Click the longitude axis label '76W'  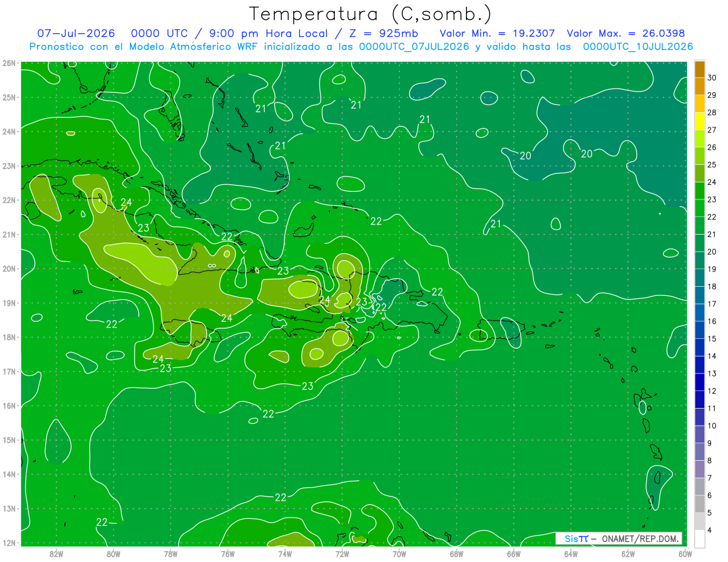click(227, 554)
